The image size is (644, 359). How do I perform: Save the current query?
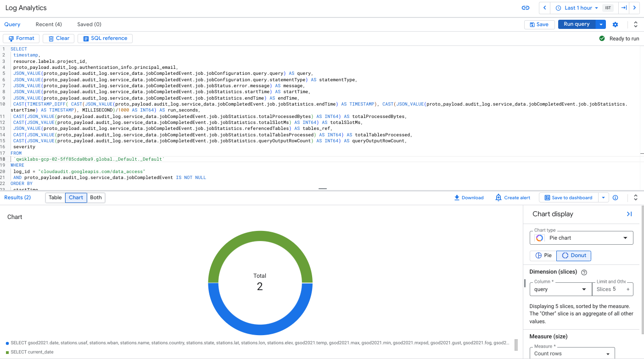(539, 24)
